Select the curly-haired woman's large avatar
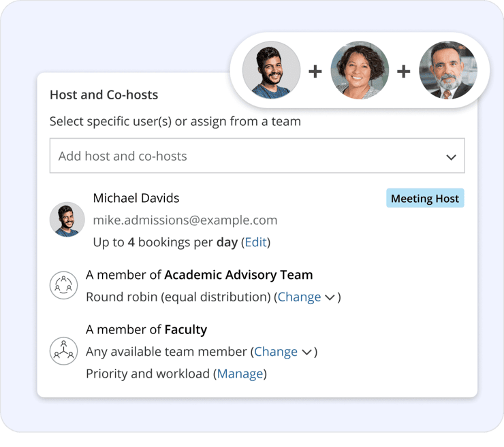 pos(360,70)
